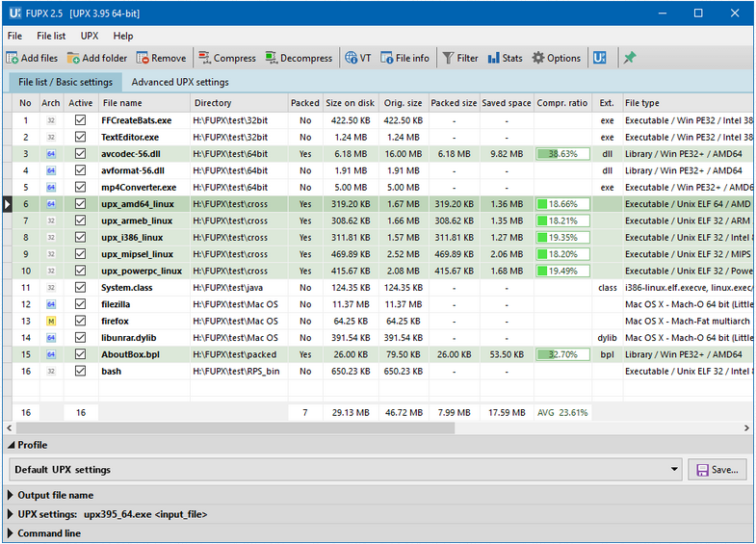This screenshot has height=544, width=756.
Task: Open the Help menu
Action: (123, 37)
